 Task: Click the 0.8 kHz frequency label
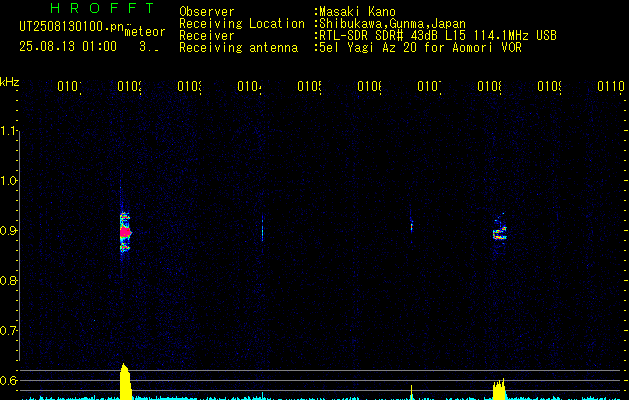click(x=9, y=280)
